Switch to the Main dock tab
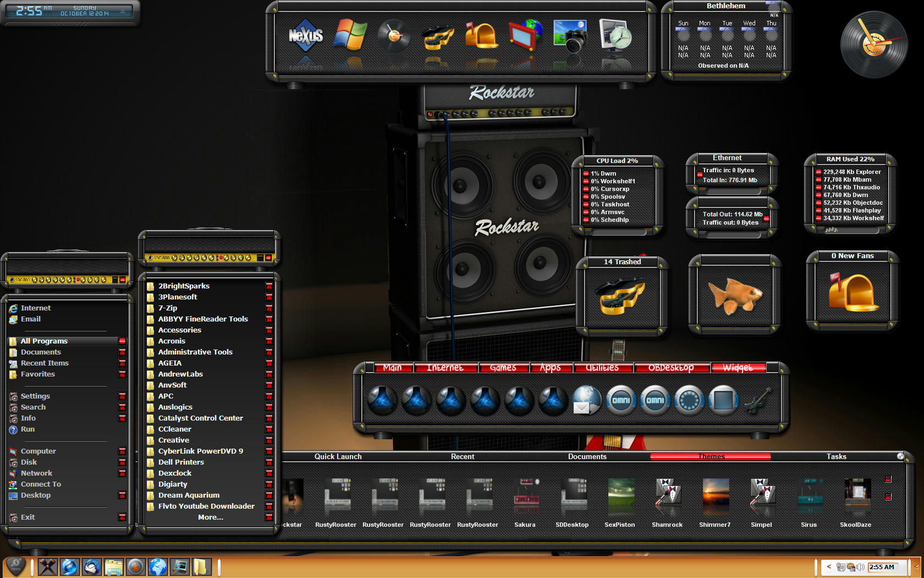 pyautogui.click(x=393, y=368)
